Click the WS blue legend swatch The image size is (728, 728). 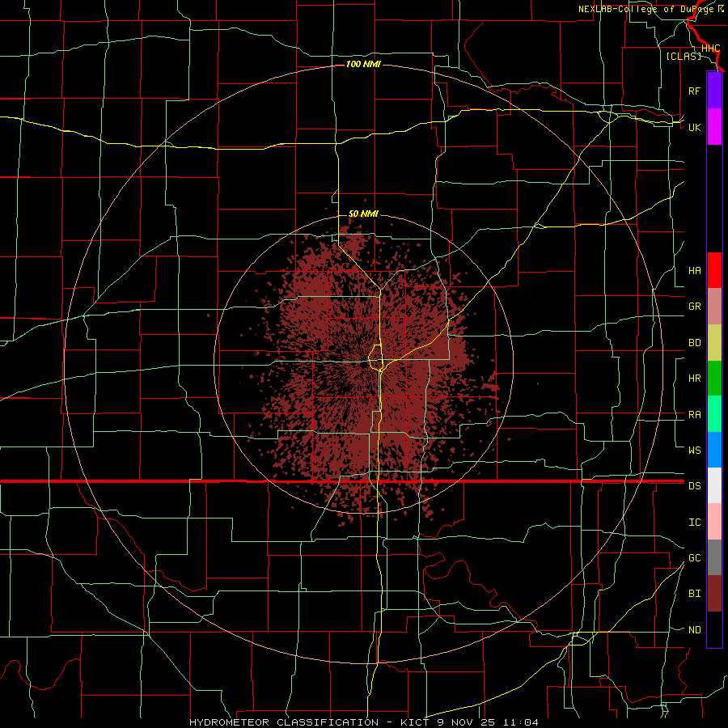tap(714, 450)
